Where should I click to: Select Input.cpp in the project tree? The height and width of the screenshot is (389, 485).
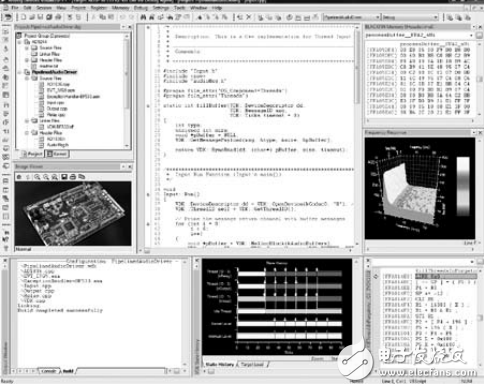55,103
